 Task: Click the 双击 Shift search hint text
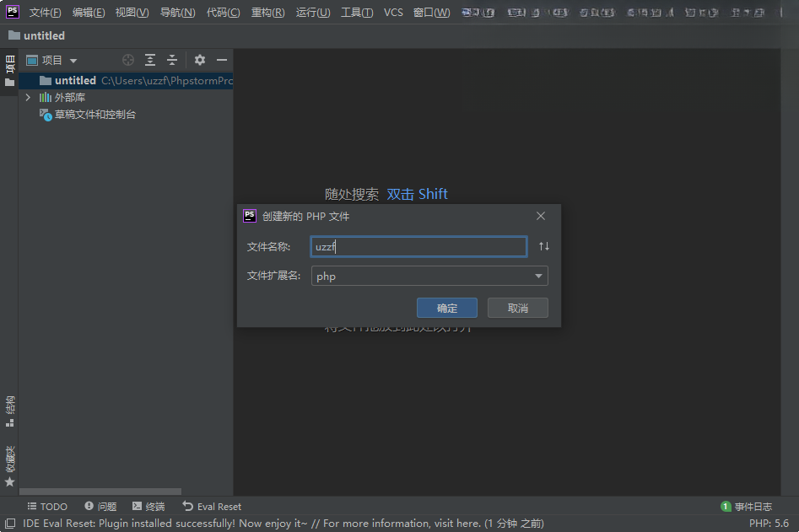click(417, 194)
